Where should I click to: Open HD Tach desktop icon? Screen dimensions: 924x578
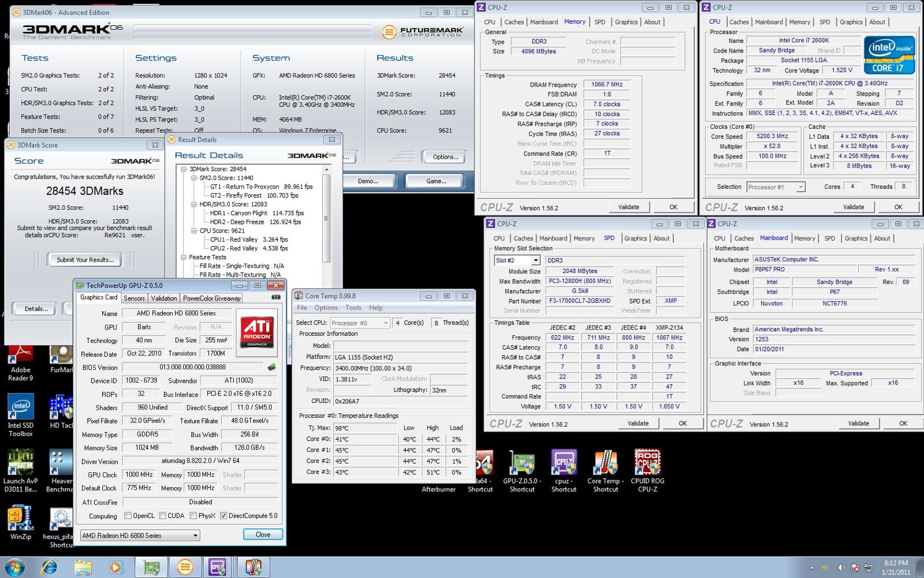(61, 412)
